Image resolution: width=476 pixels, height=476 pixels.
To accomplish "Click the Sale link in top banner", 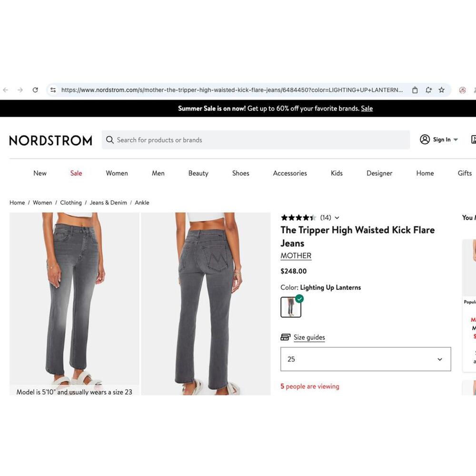I will 367,109.
